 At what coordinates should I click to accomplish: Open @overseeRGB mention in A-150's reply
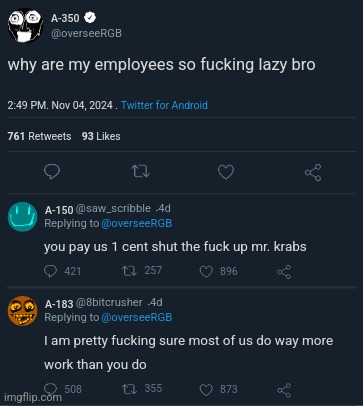tap(137, 223)
